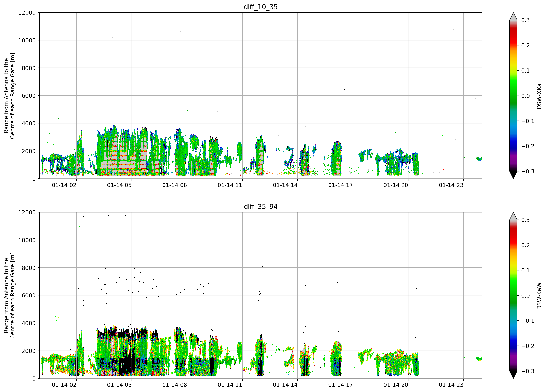Screen dimensions: 546x392
Task: Click the 01-14 11 x-tick under diff_10_35 plot
Action: pyautogui.click(x=230, y=185)
